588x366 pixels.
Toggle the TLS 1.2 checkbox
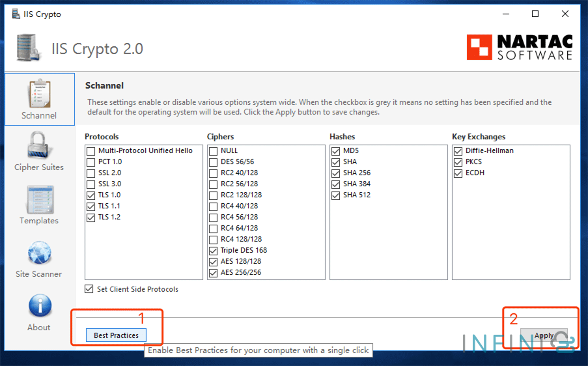[91, 218]
